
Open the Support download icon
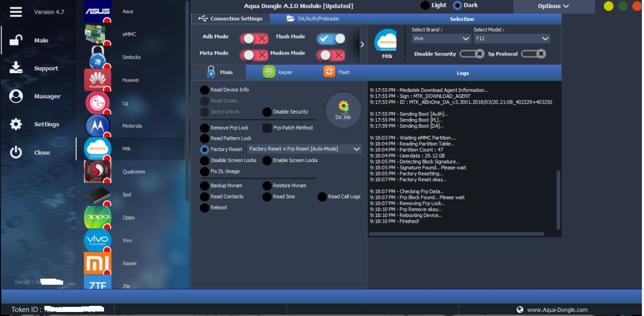click(x=16, y=68)
